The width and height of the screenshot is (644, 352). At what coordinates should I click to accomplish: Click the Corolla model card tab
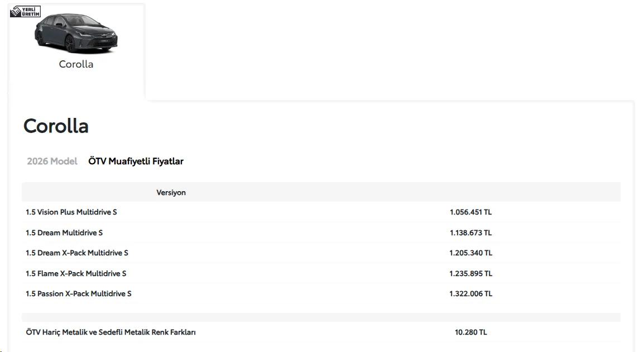(x=76, y=51)
